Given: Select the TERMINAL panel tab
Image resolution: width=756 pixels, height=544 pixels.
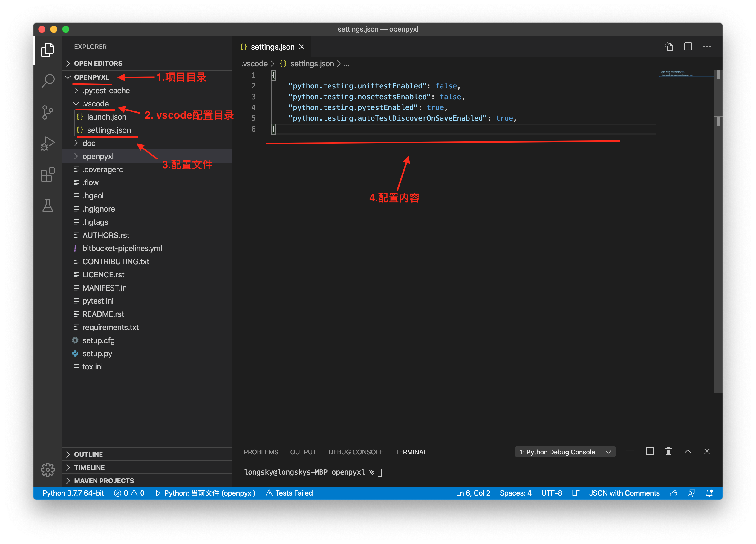Looking at the screenshot, I should coord(411,452).
